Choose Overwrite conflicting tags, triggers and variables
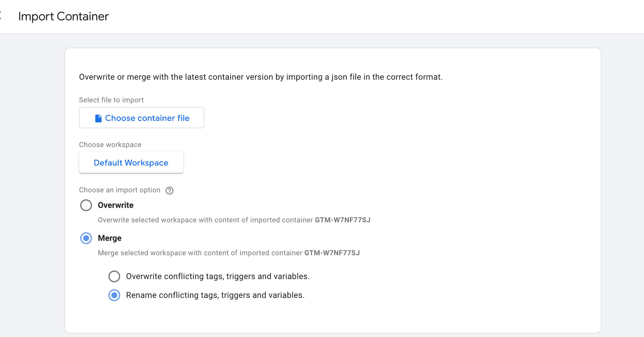 click(114, 276)
